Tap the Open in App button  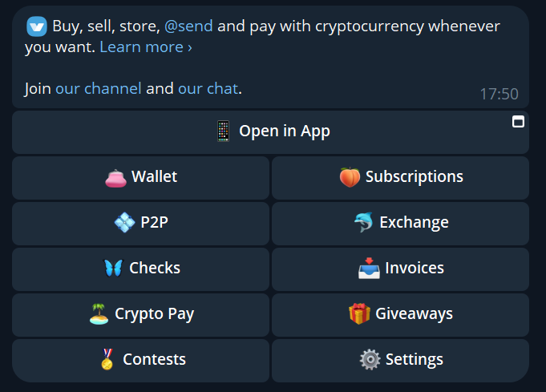pyautogui.click(x=270, y=132)
